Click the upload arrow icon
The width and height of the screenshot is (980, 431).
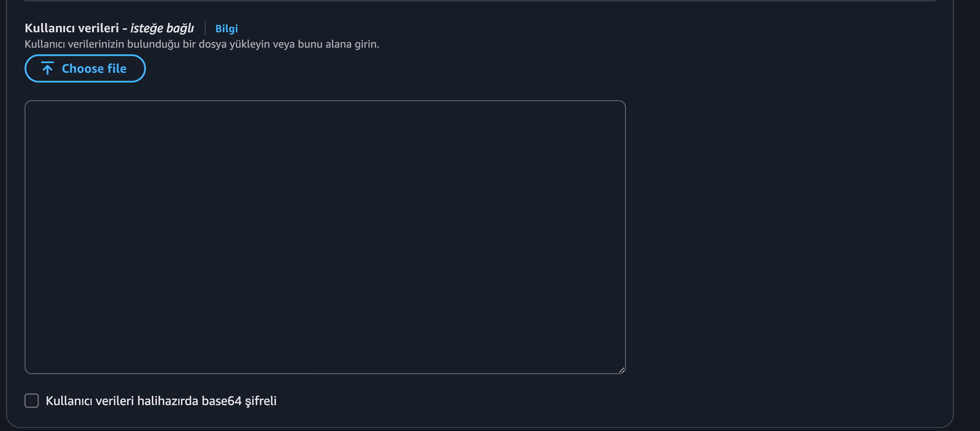pos(48,69)
